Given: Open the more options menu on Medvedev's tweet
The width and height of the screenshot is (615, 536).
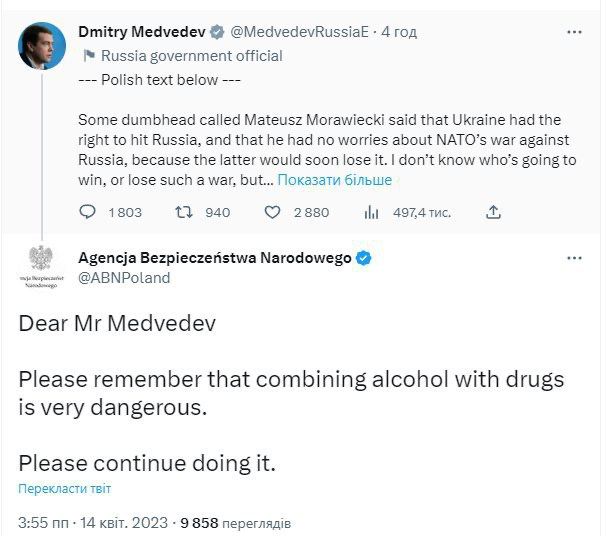Looking at the screenshot, I should click(574, 32).
